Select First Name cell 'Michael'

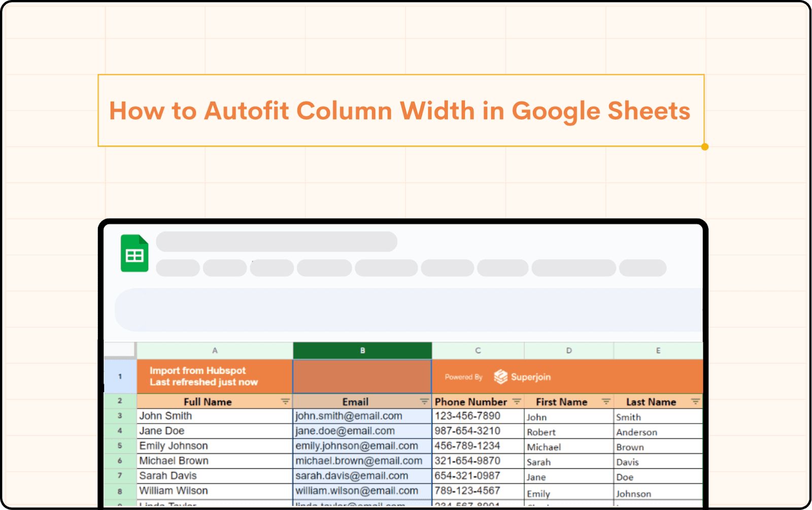[x=569, y=446]
